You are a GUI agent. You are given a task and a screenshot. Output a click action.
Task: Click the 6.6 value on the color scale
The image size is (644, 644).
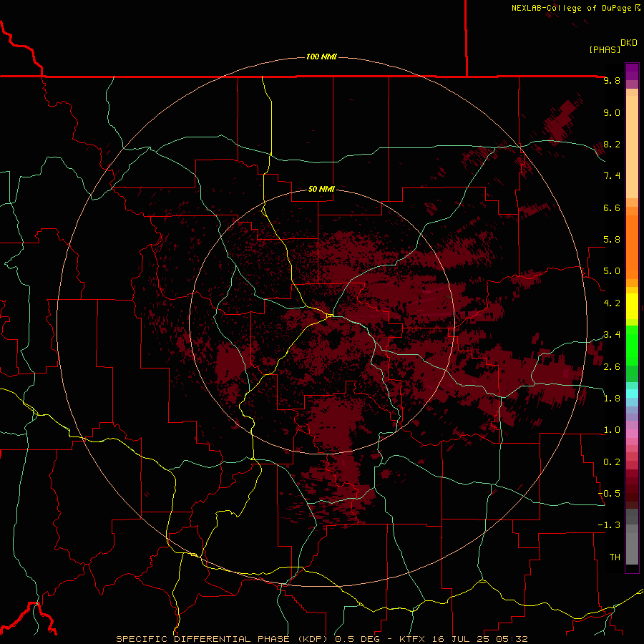pos(612,208)
